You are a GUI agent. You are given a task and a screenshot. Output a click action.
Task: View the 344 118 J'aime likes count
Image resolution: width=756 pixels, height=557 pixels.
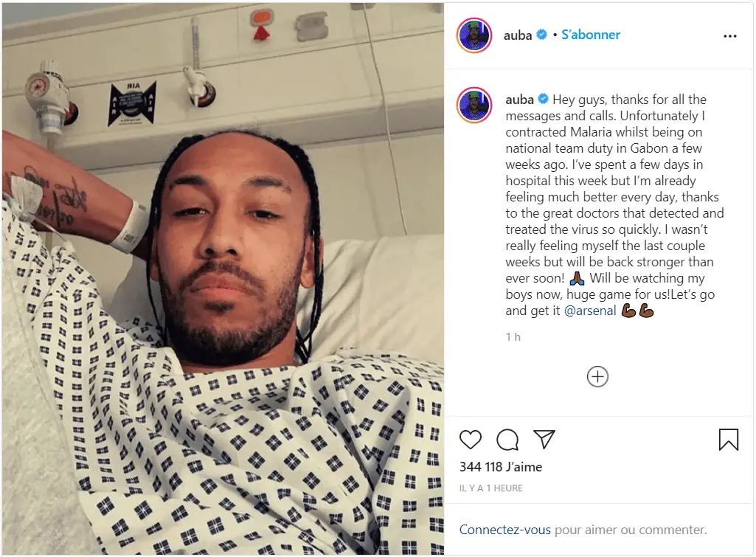click(x=501, y=467)
